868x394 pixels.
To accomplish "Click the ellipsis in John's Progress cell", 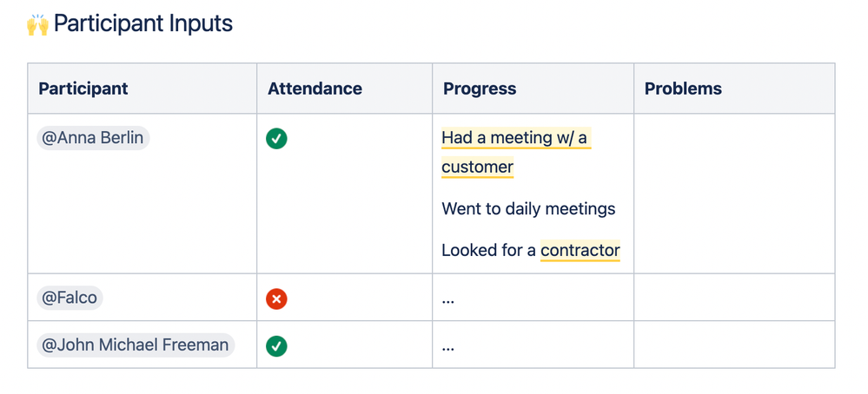I will point(448,346).
